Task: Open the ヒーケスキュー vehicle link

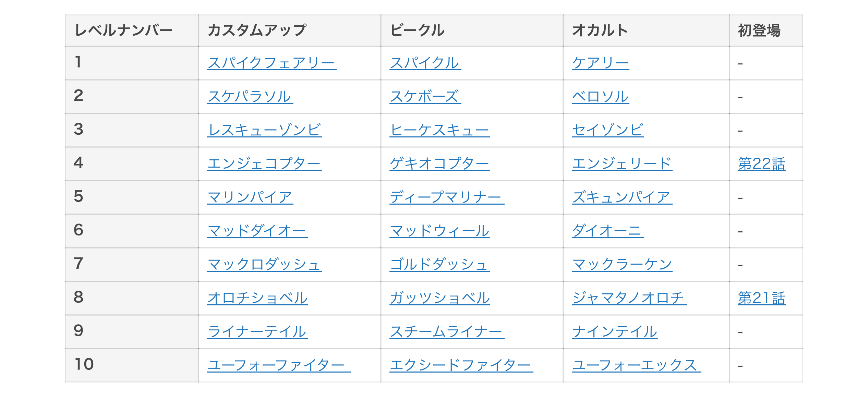Action: pyautogui.click(x=439, y=130)
